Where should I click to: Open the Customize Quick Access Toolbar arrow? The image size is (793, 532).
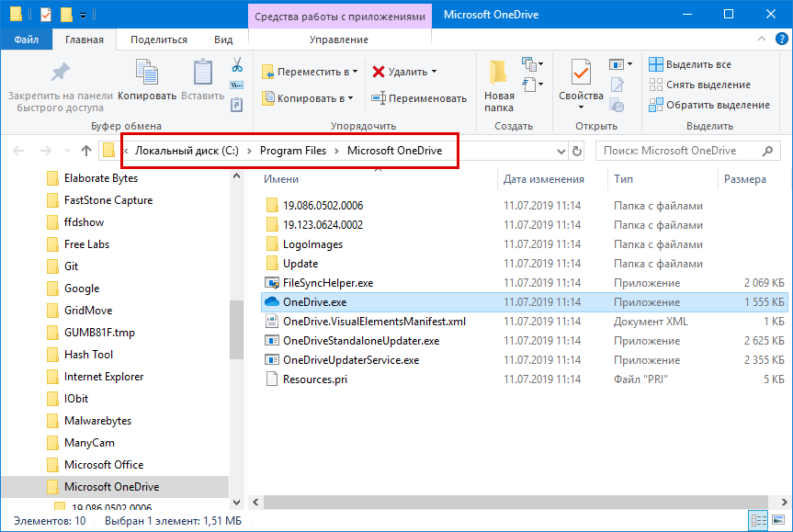pos(83,16)
